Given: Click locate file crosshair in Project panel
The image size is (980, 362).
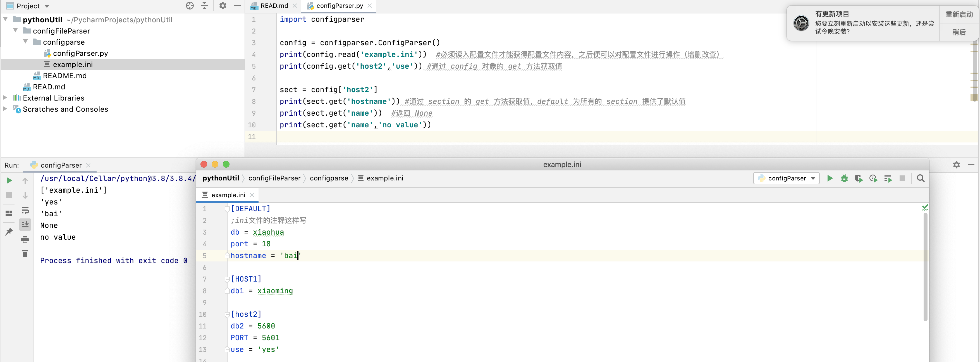Looking at the screenshot, I should coord(190,6).
